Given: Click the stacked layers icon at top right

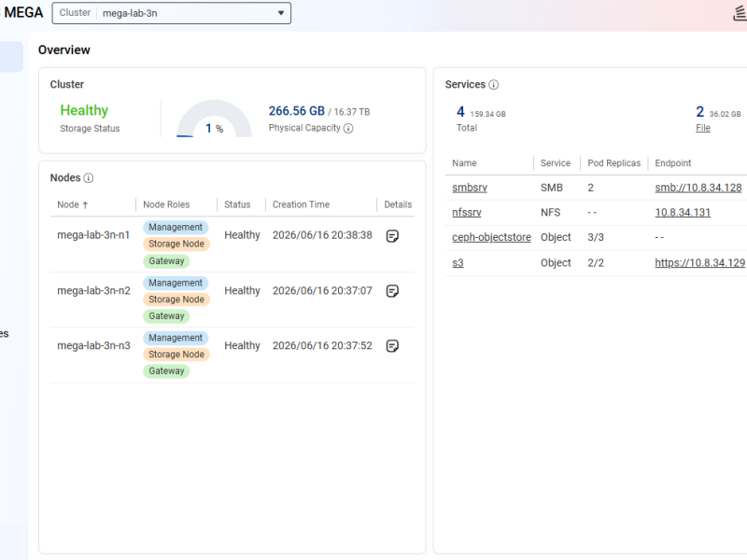Looking at the screenshot, I should [740, 13].
